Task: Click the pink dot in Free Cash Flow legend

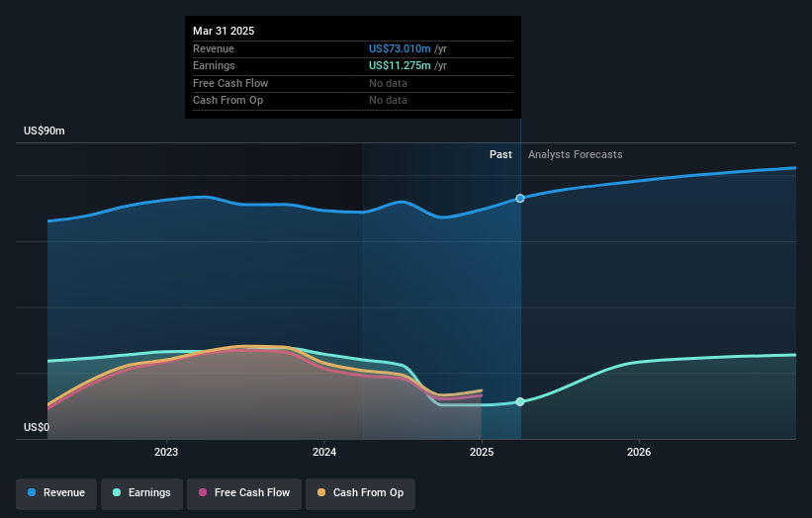Action: pyautogui.click(x=203, y=492)
